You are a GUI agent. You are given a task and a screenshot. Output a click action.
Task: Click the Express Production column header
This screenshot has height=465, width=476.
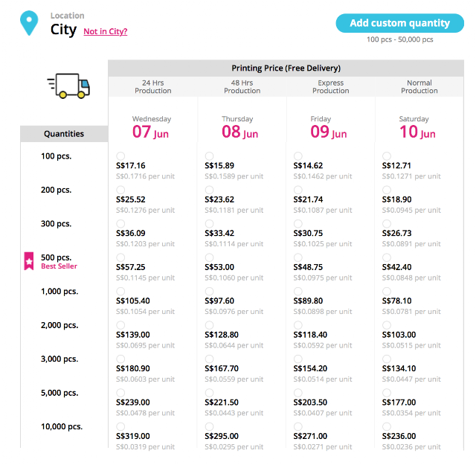tap(330, 86)
